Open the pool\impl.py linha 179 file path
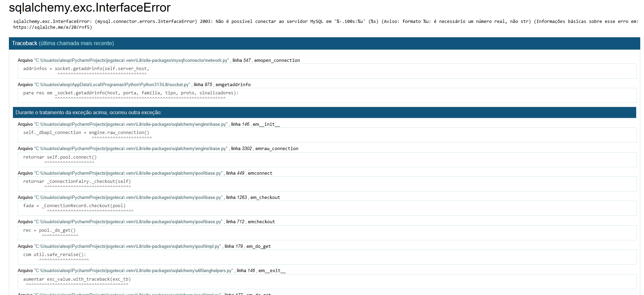 pyautogui.click(x=127, y=246)
